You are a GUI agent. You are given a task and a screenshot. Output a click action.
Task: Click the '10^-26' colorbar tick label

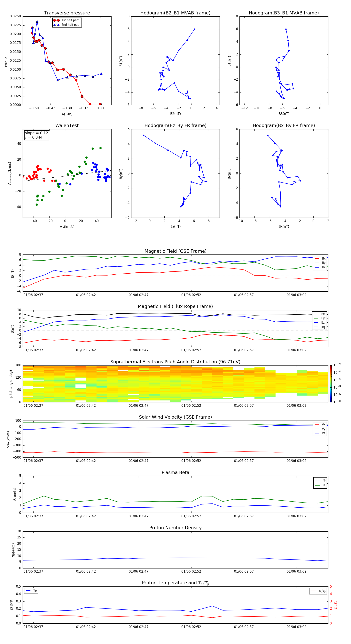(x=337, y=365)
